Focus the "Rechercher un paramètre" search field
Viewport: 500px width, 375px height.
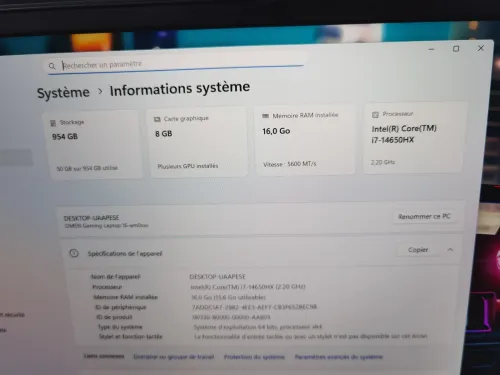click(x=175, y=64)
